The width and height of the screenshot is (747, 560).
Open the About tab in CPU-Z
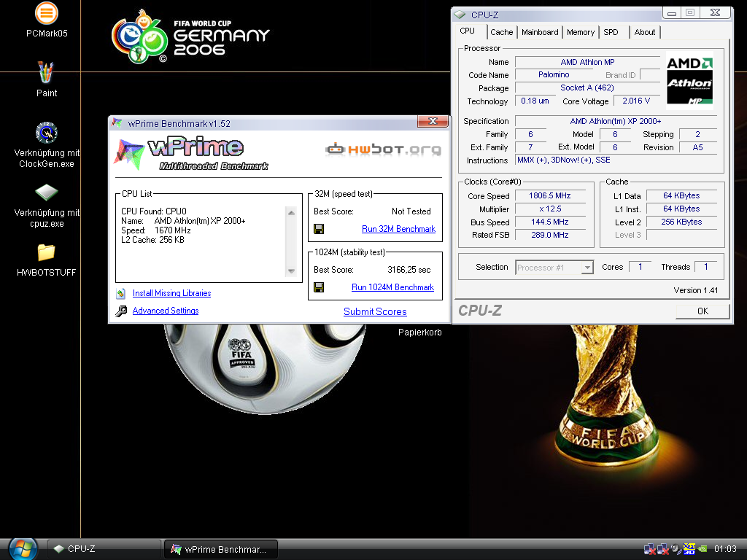click(645, 32)
